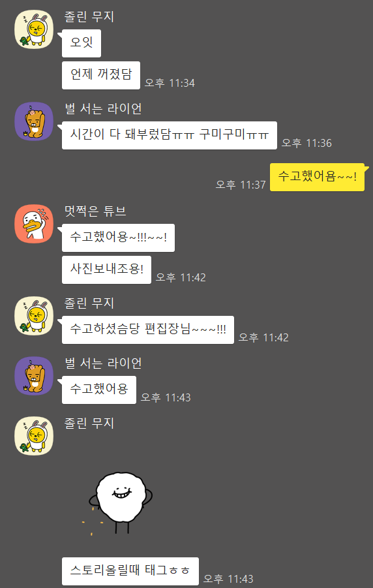Click the top 졸린 무지 profile avatar
373x588 pixels.
pyautogui.click(x=34, y=29)
